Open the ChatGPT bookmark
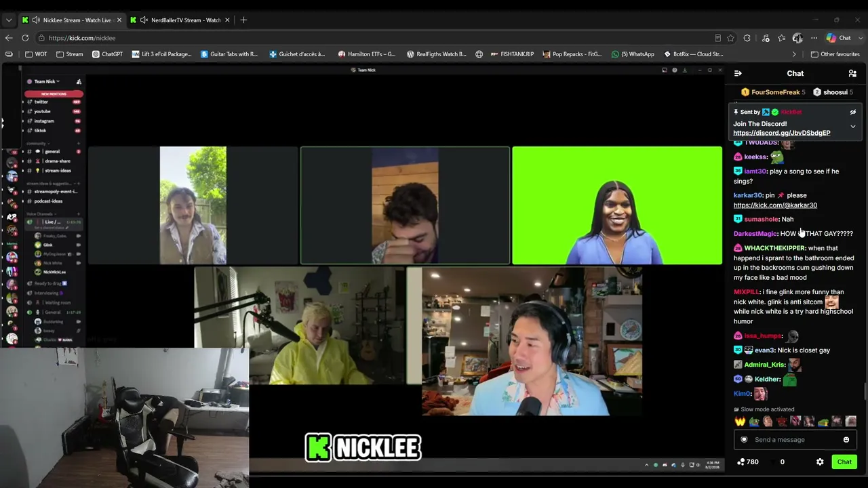 coord(107,54)
